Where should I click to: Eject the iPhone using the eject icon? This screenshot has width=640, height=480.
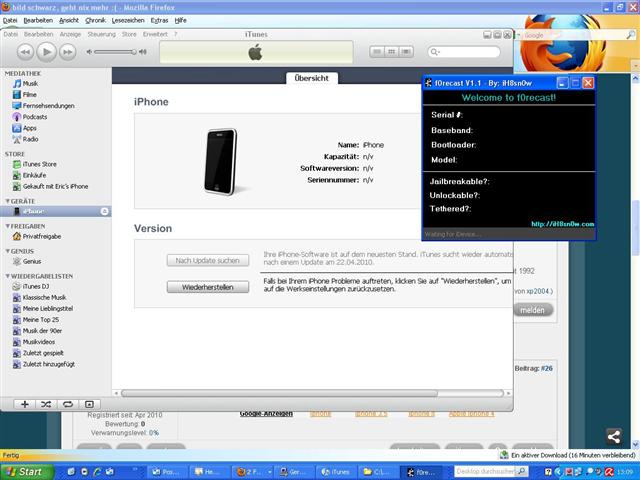coord(105,212)
